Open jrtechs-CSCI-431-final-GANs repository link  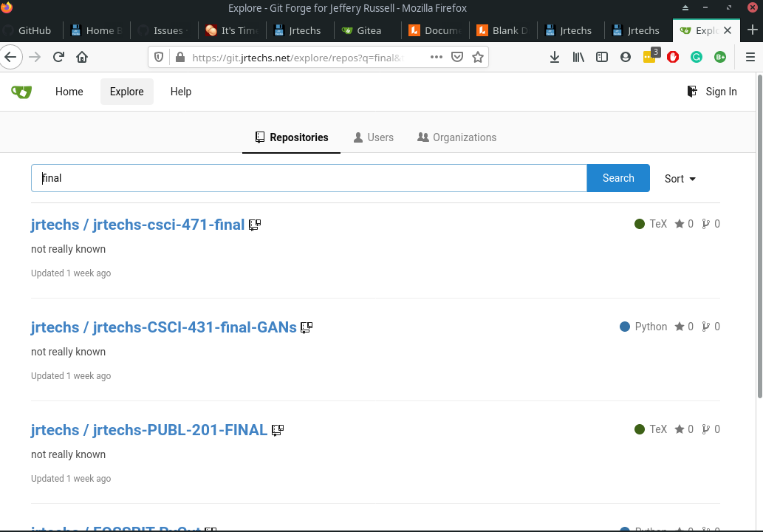point(194,327)
